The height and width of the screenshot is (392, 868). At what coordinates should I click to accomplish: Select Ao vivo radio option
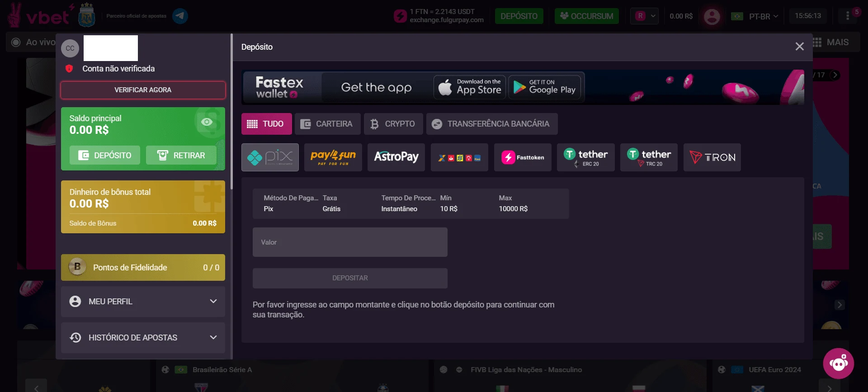point(16,42)
